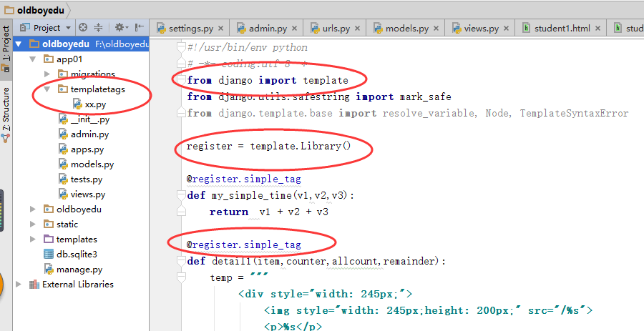
Task: Click the scroll from source target icon
Action: 83,28
